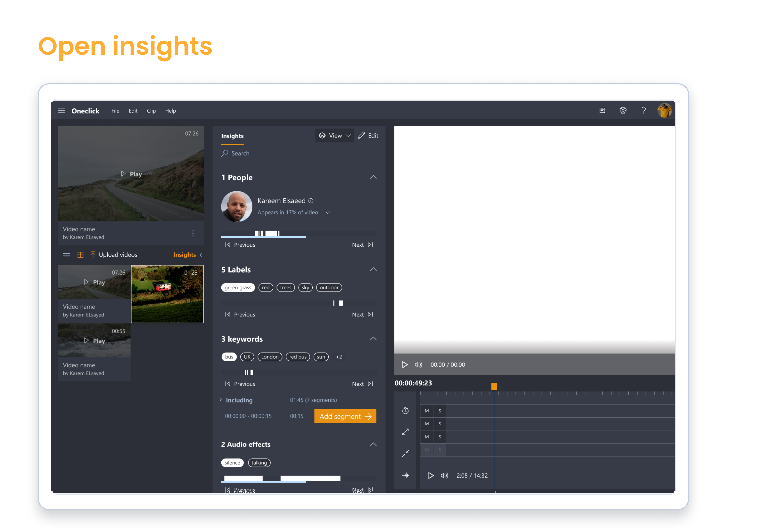Click the collapse arrows icon beside timeline
Screen dimensions: 780x532
pos(406,454)
